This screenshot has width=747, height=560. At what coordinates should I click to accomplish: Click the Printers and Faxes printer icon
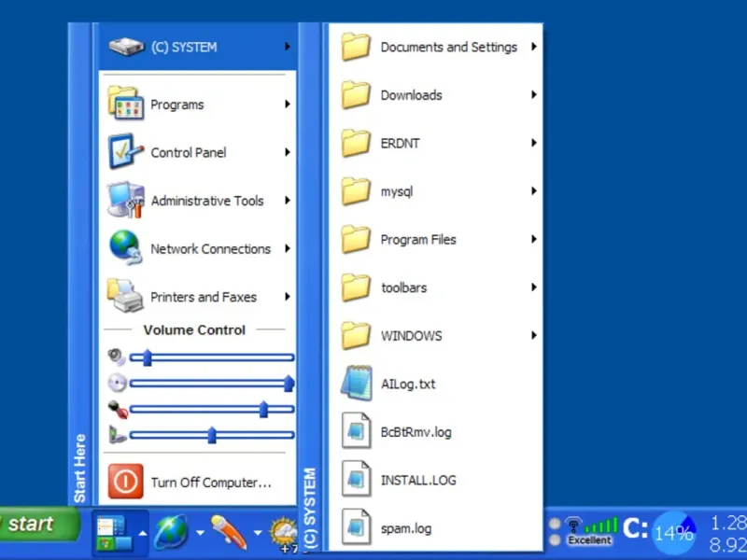125,296
